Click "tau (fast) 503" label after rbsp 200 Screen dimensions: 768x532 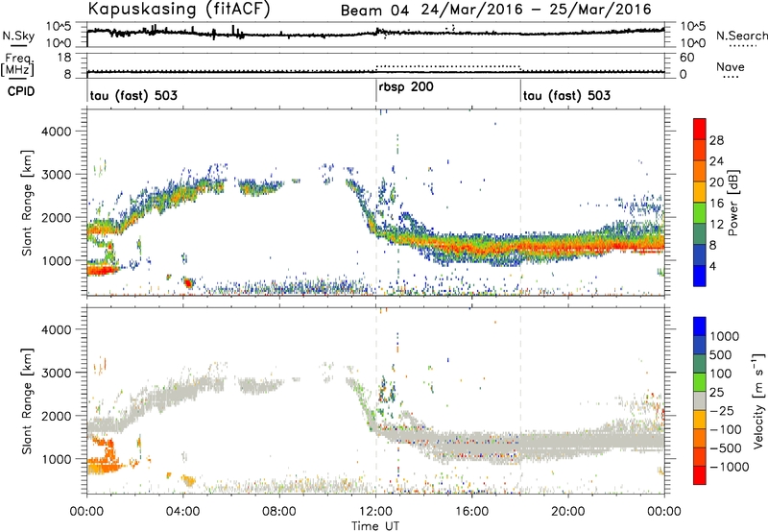[x=566, y=95]
